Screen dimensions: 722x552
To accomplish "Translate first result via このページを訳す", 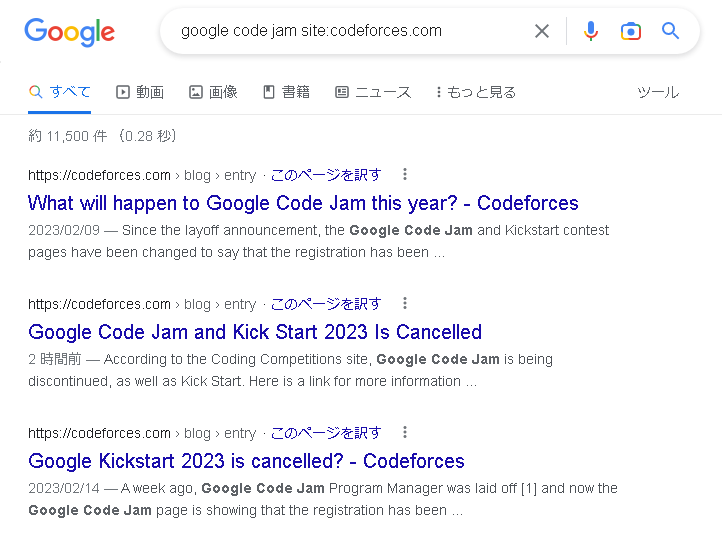I will pos(326,175).
